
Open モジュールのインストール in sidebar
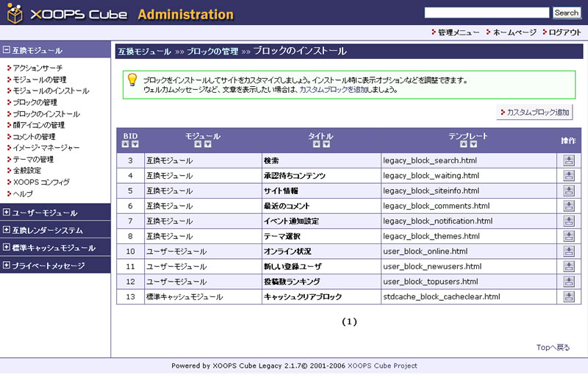click(51, 91)
